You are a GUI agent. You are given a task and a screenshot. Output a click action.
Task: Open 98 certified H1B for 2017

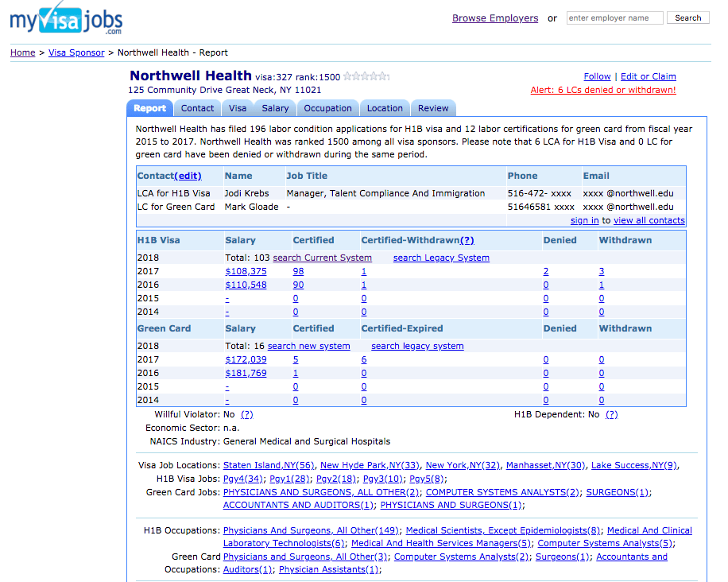(298, 271)
